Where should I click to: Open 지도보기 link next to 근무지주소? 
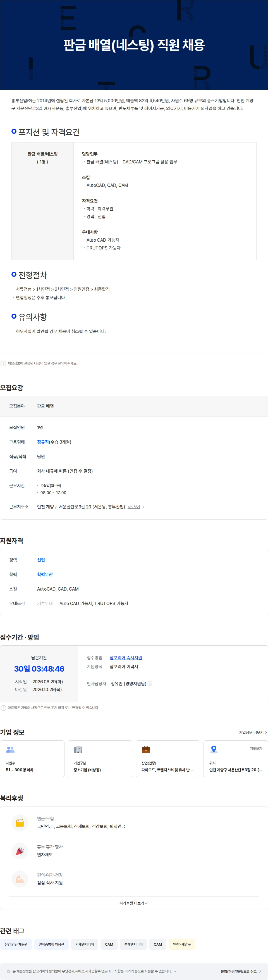(x=133, y=507)
